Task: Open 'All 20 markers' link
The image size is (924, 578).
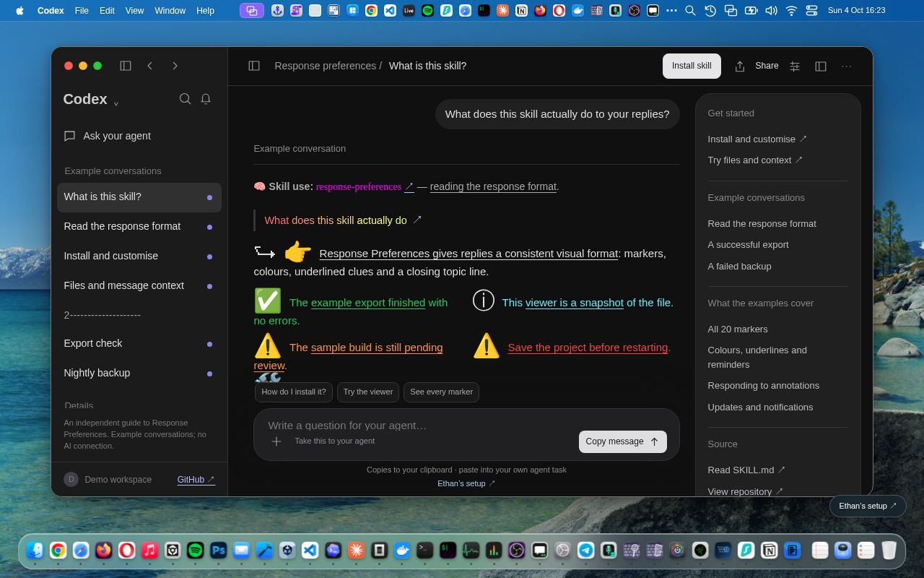Action: coord(737,329)
